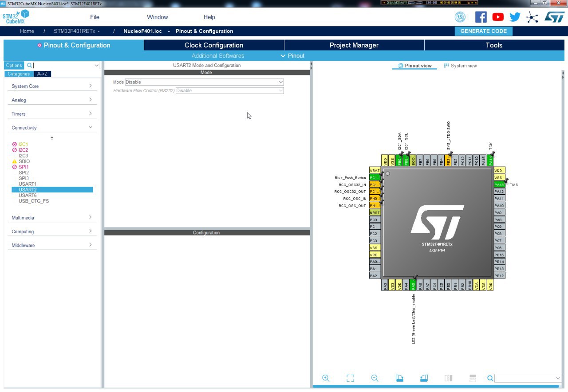
Task: Click the Options button
Action: tap(14, 65)
